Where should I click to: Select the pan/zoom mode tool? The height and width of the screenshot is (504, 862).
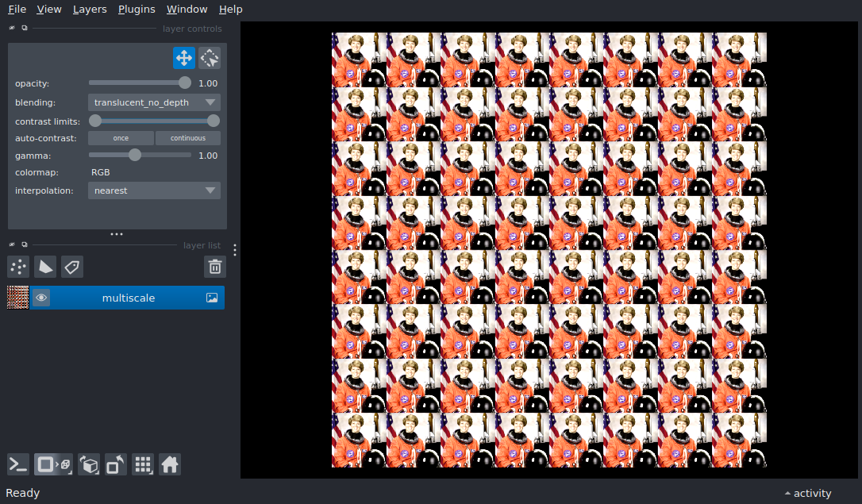pos(184,58)
